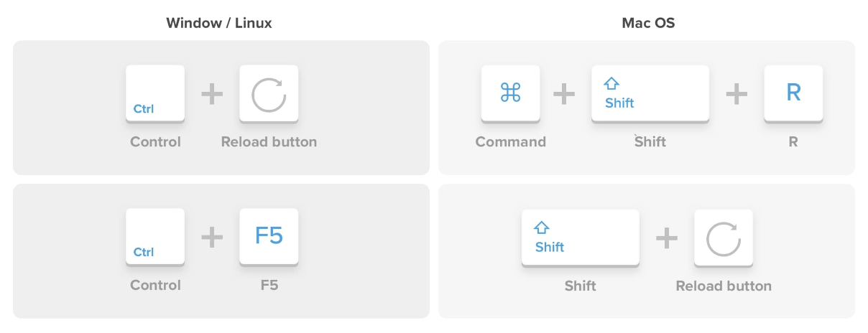The width and height of the screenshot is (868, 333).
Task: Click the reload arrow key beside Ctrl key
Action: [269, 94]
